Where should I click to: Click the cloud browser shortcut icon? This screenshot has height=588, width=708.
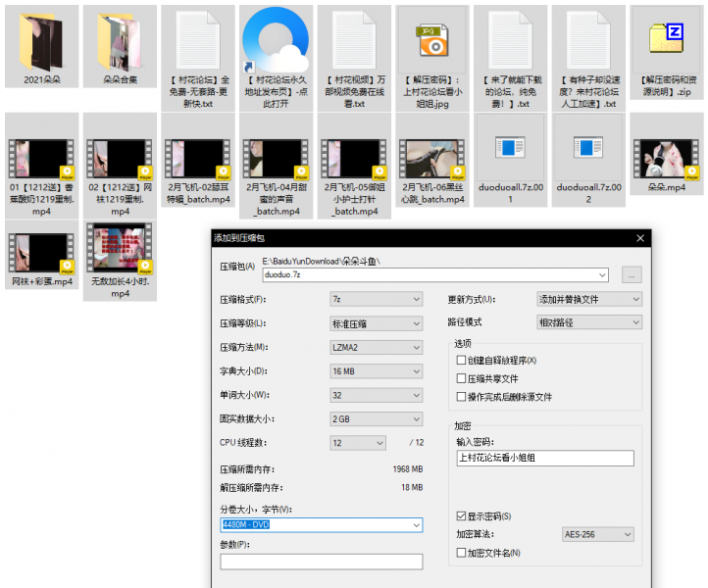[276, 40]
